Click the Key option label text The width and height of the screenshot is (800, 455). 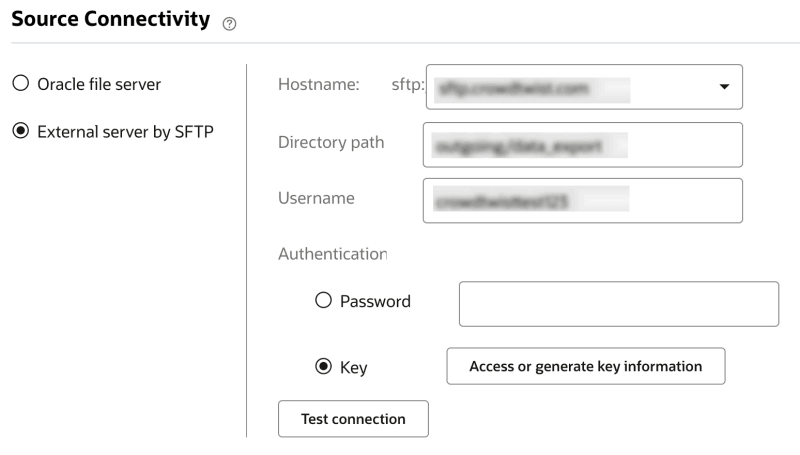click(353, 367)
